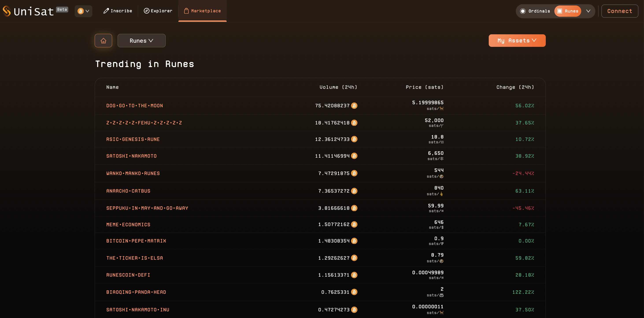
Task: Click the Change (24h) column header
Action: pos(515,87)
